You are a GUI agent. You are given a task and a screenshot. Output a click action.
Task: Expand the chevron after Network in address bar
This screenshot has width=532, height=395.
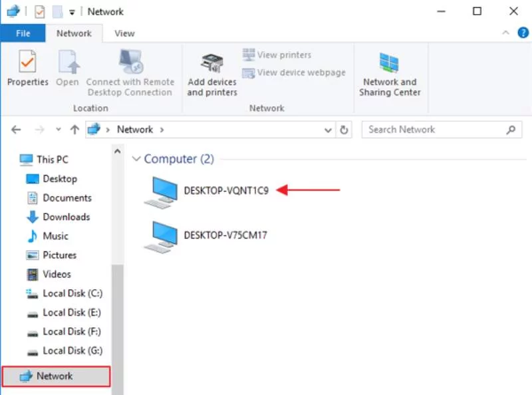point(162,130)
